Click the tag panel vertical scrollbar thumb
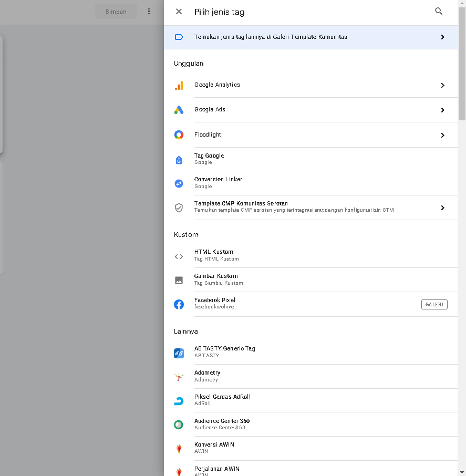 [x=462, y=63]
